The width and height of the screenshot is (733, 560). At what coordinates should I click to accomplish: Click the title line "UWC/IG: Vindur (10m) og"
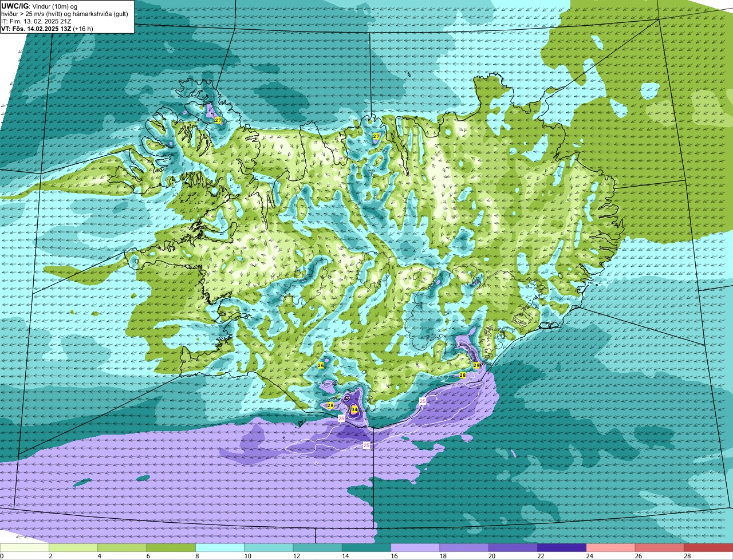click(x=39, y=6)
